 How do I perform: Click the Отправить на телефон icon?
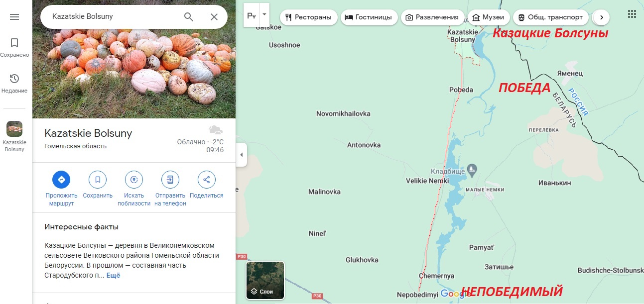pyautogui.click(x=170, y=180)
